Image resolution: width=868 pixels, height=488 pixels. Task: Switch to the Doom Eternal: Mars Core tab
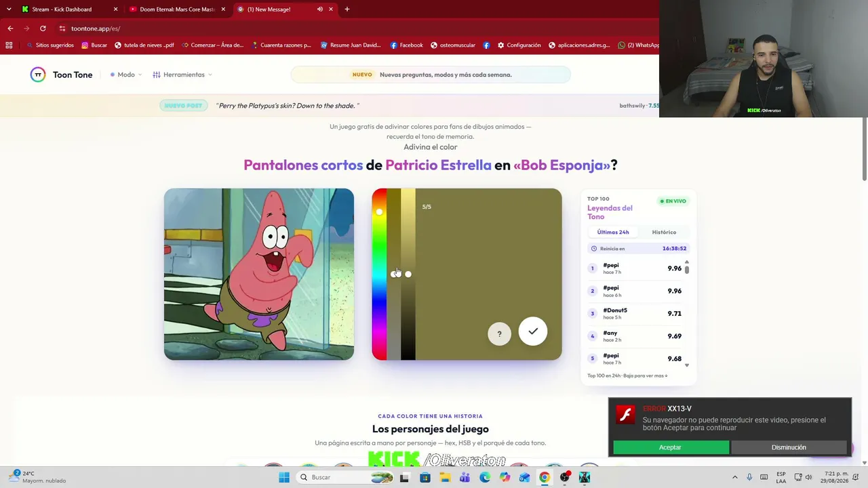[178, 9]
